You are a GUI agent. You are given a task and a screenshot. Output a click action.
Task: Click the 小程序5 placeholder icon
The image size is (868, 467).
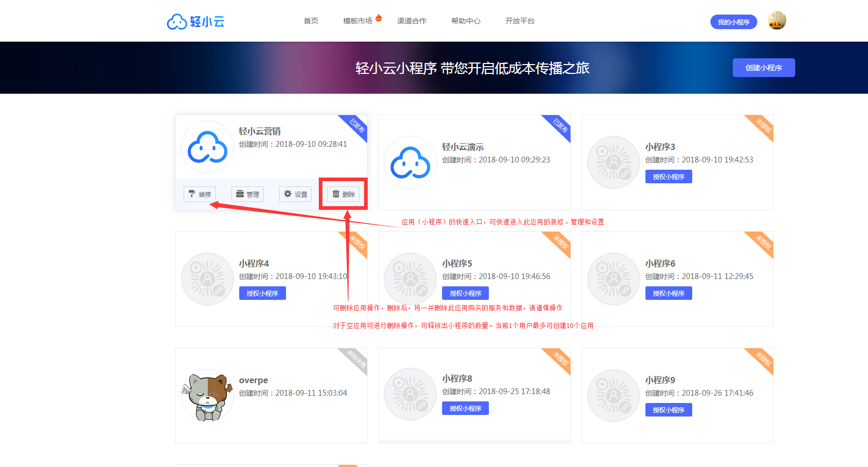(x=410, y=279)
